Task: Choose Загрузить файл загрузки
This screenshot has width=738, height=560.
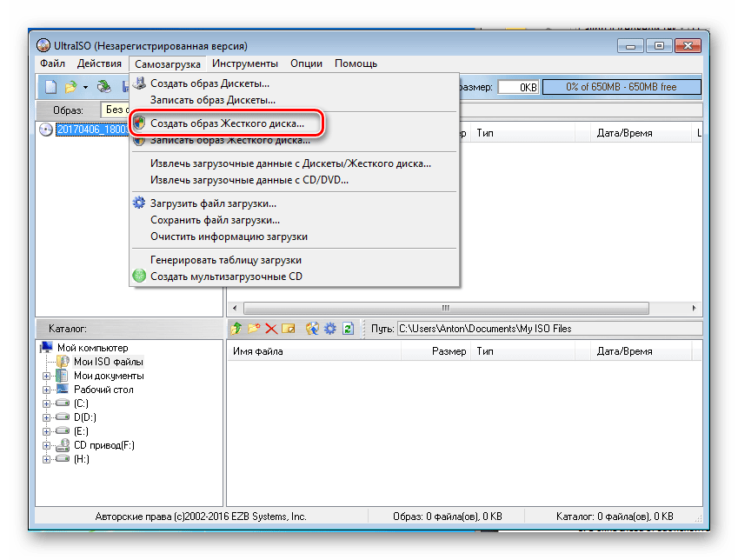Action: coord(294,203)
